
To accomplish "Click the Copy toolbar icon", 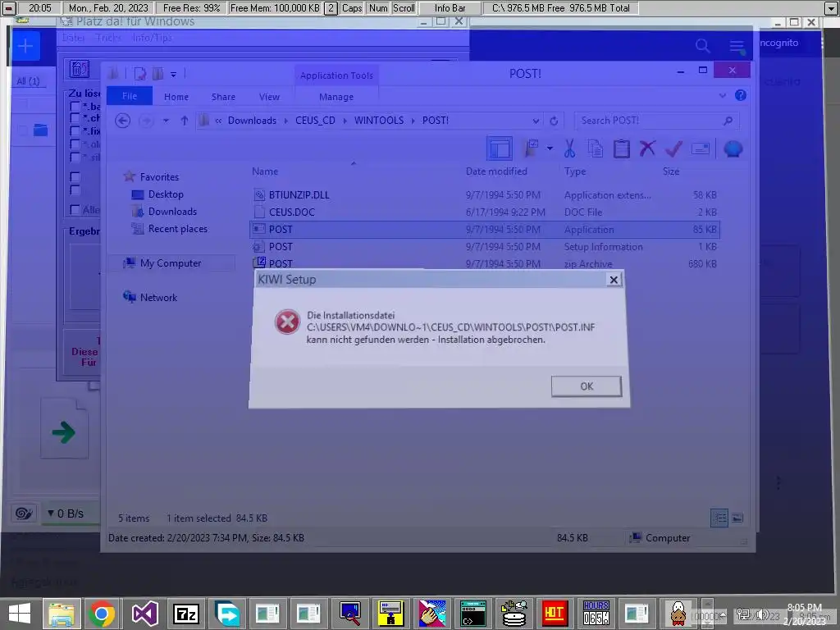I will point(596,148).
